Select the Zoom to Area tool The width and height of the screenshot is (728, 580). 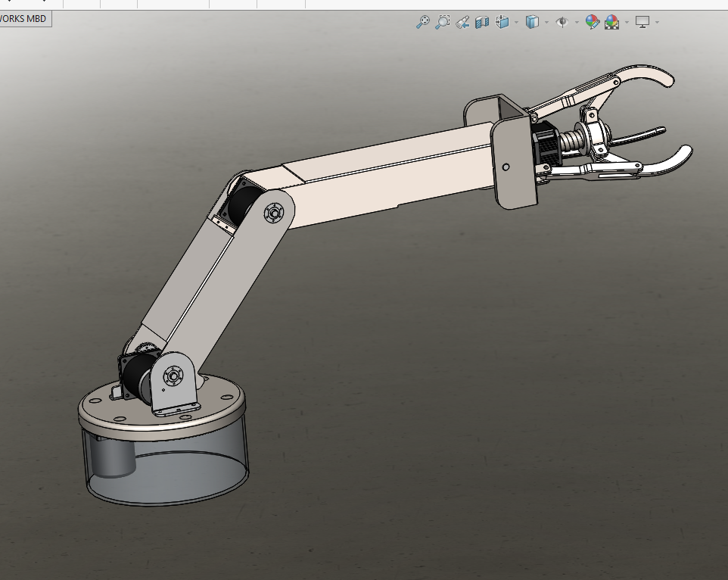443,22
